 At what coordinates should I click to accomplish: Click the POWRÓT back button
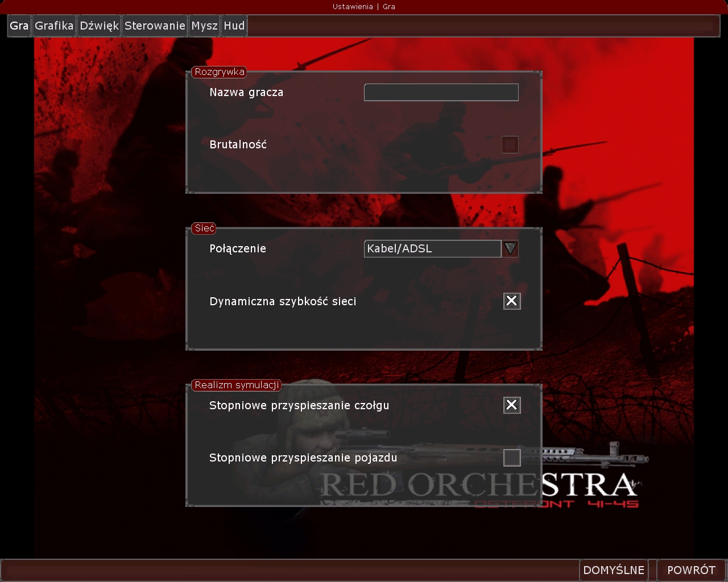pyautogui.click(x=691, y=570)
